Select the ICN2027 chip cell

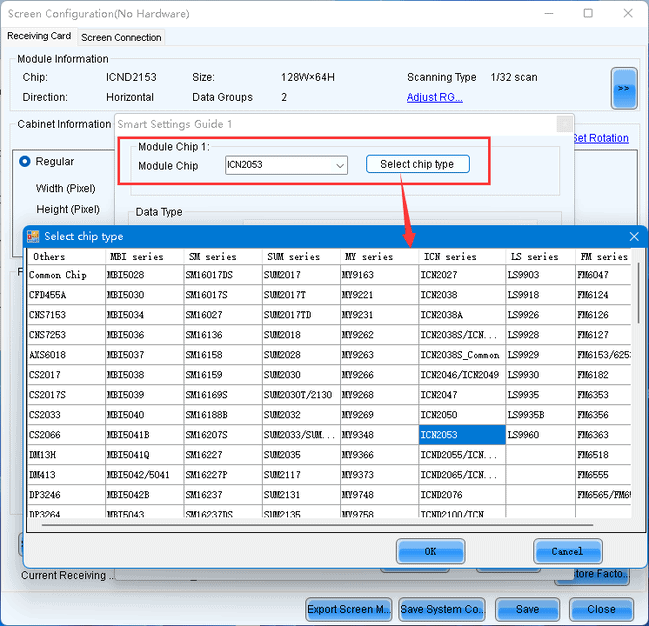(462, 275)
